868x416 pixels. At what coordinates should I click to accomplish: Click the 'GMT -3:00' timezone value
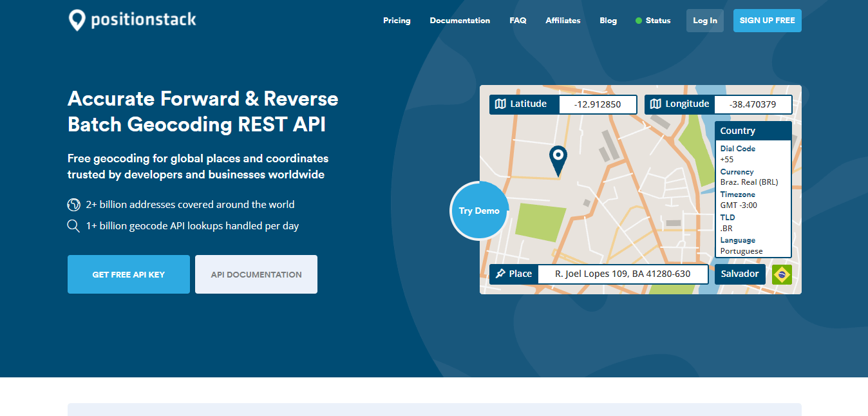tap(739, 205)
